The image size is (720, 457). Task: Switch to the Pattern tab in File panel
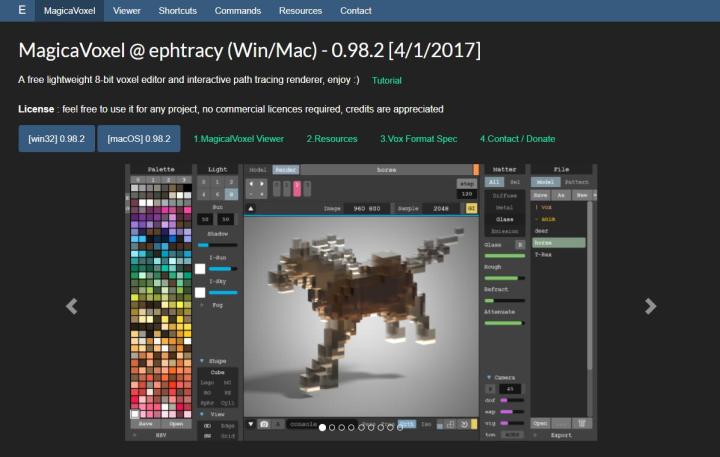click(577, 182)
